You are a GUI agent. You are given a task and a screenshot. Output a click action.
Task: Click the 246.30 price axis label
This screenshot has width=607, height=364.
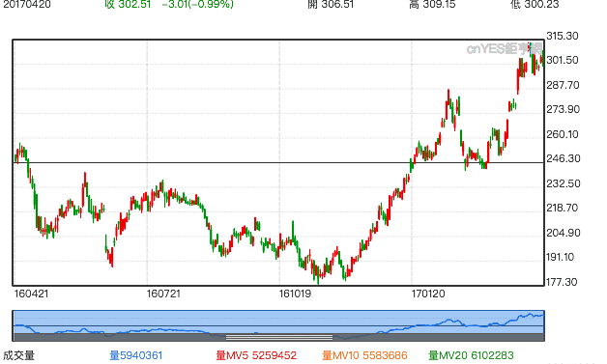click(564, 158)
